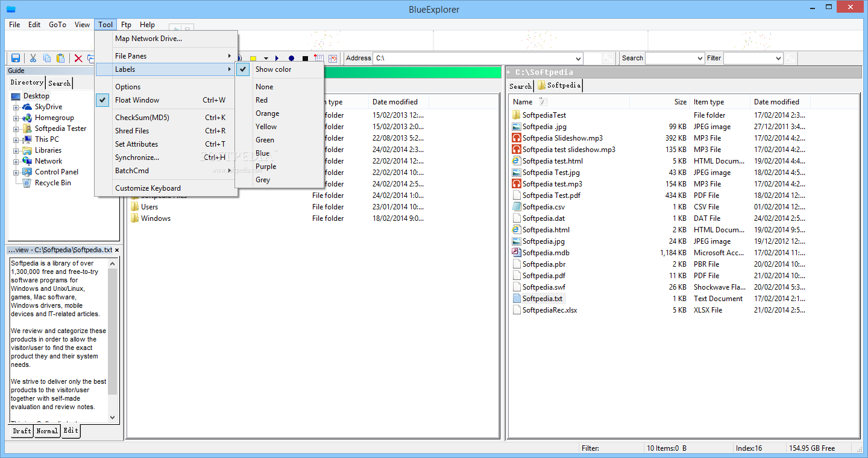Click the black square toolbar icon
Image resolution: width=868 pixels, height=458 pixels.
(x=305, y=59)
